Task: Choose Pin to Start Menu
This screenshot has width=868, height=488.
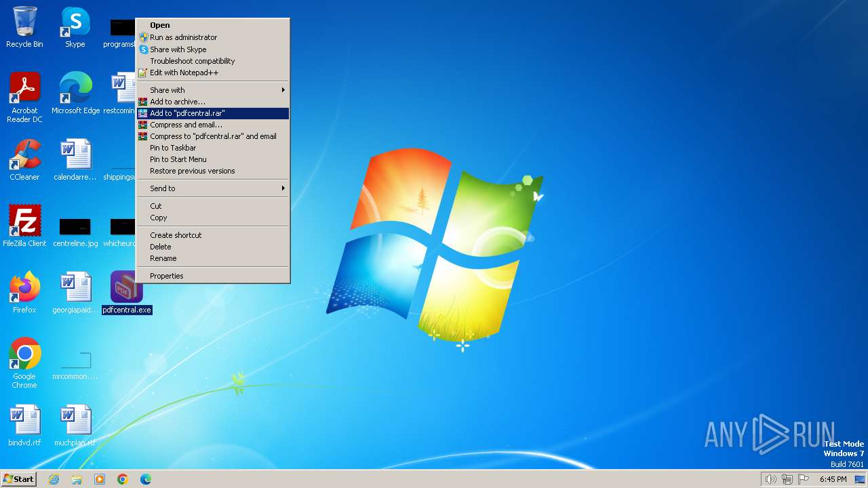Action: click(x=213, y=159)
